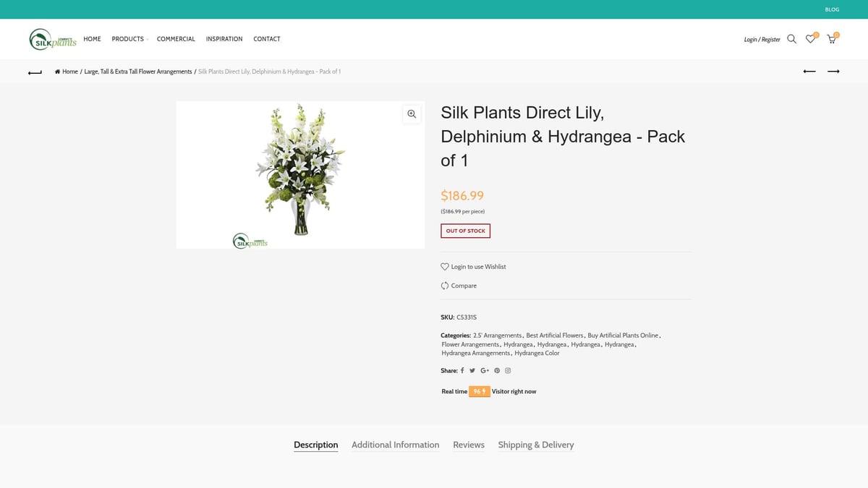
Task: Click the home icon in breadcrumb
Action: click(x=57, y=71)
